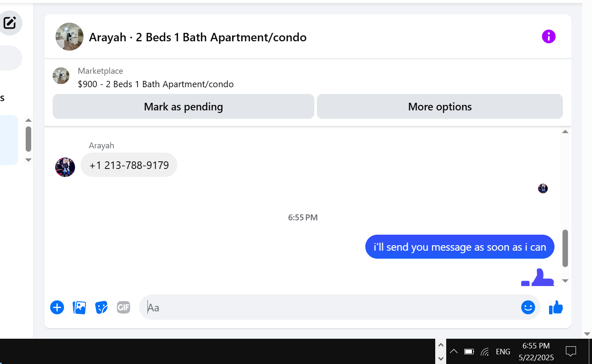The image size is (592, 364).
Task: Open more actions with blue plus icon
Action: click(x=57, y=308)
